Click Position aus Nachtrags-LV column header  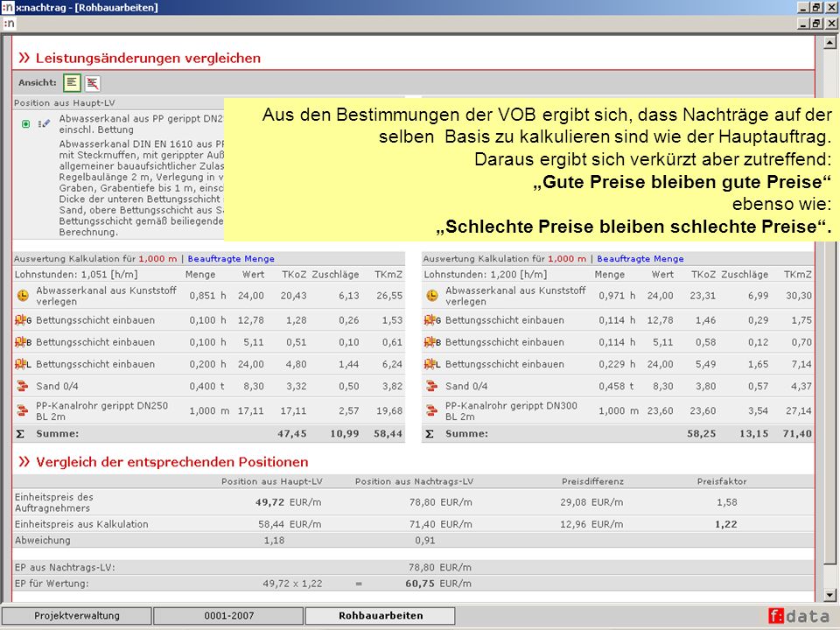click(414, 481)
